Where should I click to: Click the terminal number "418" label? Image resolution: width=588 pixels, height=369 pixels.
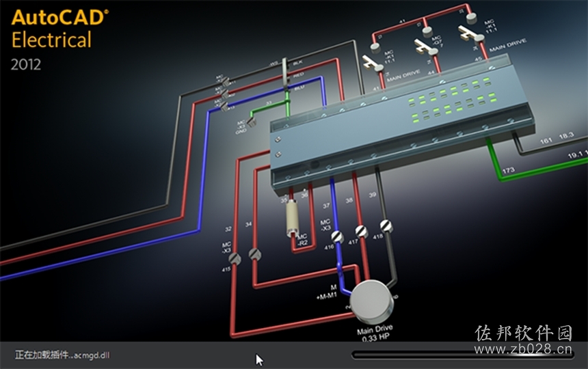pos(378,236)
